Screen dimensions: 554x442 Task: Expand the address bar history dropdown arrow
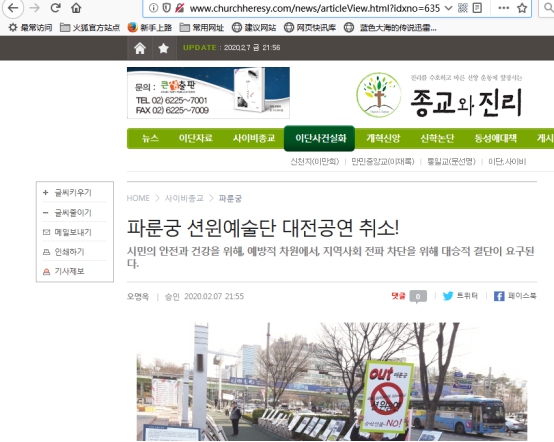(x=448, y=8)
